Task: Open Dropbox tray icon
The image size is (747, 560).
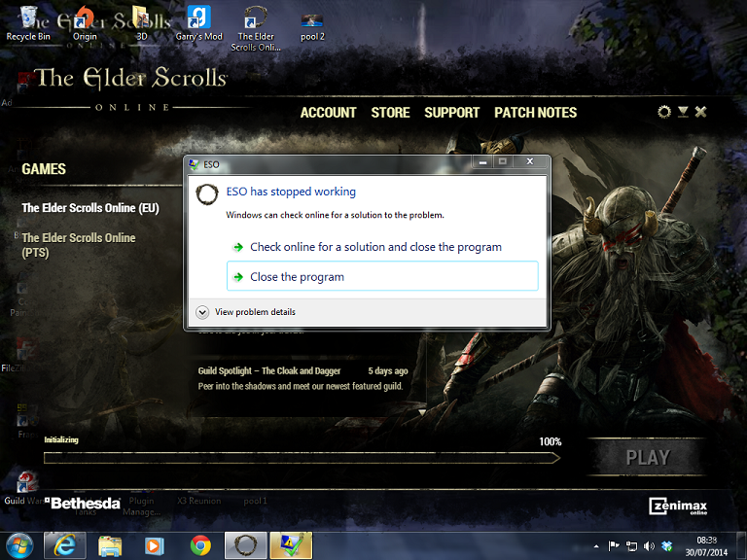Action: pyautogui.click(x=666, y=545)
